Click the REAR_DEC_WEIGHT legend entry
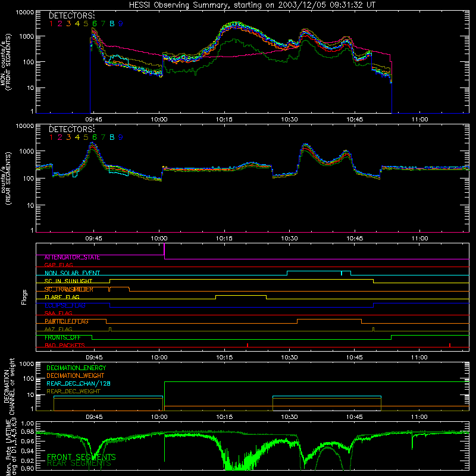This screenshot has width=476, height=476. point(73,392)
